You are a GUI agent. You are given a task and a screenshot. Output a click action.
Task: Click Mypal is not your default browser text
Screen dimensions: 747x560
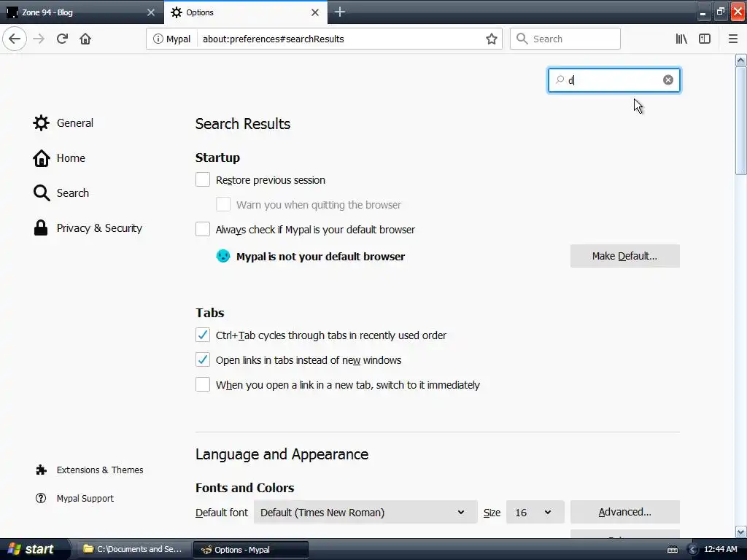pos(321,256)
